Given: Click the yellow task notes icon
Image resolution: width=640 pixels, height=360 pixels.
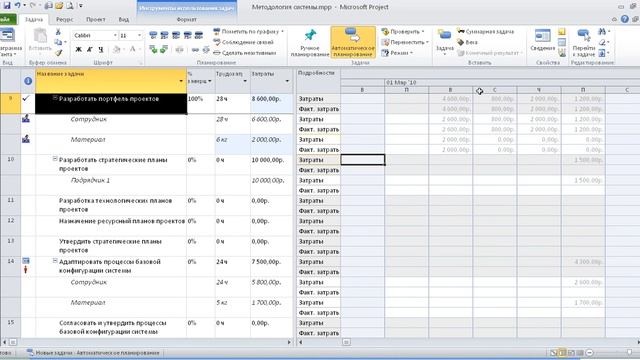Looking at the screenshot, I should coord(562,31).
